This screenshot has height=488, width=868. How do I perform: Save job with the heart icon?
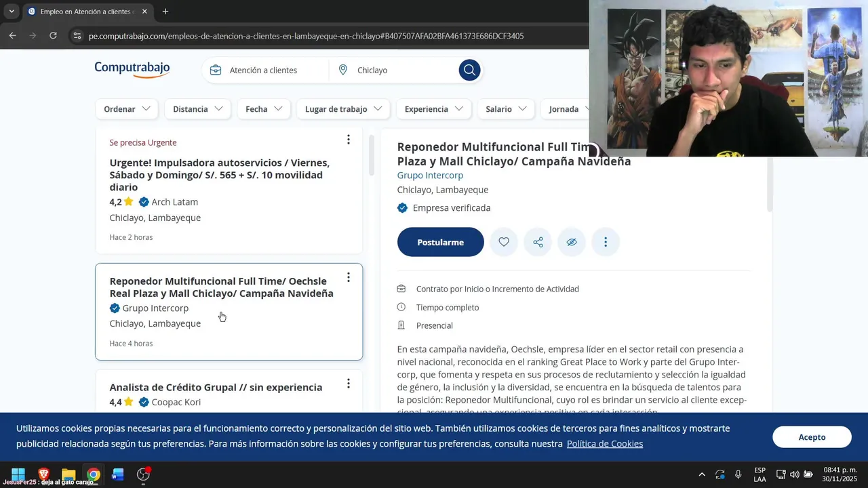click(x=504, y=242)
